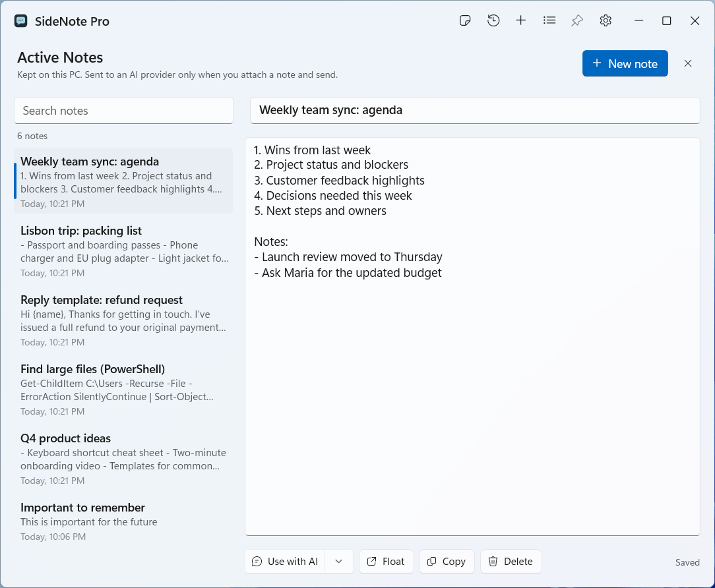Viewport: 715px width, 588px height.
Task: Open the history clock icon
Action: (x=493, y=20)
